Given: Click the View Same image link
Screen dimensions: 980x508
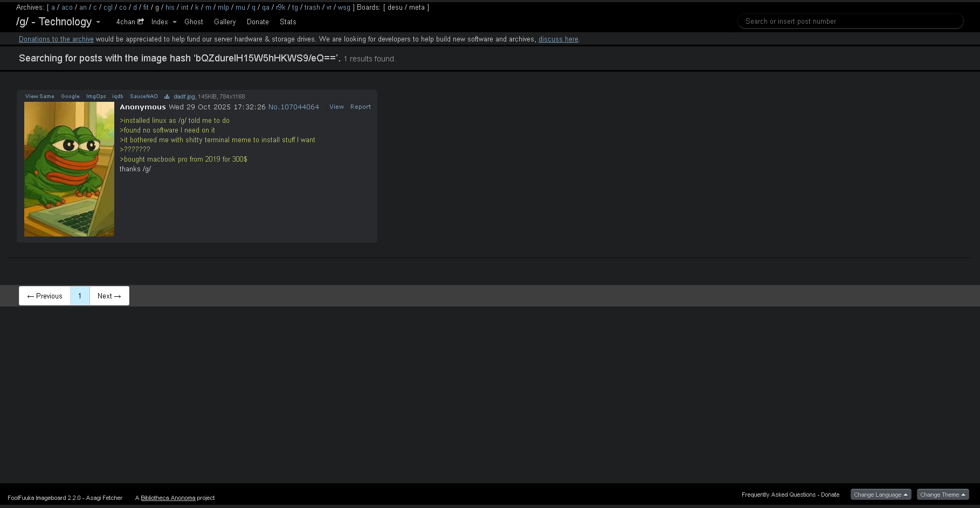Looking at the screenshot, I should click(x=40, y=96).
